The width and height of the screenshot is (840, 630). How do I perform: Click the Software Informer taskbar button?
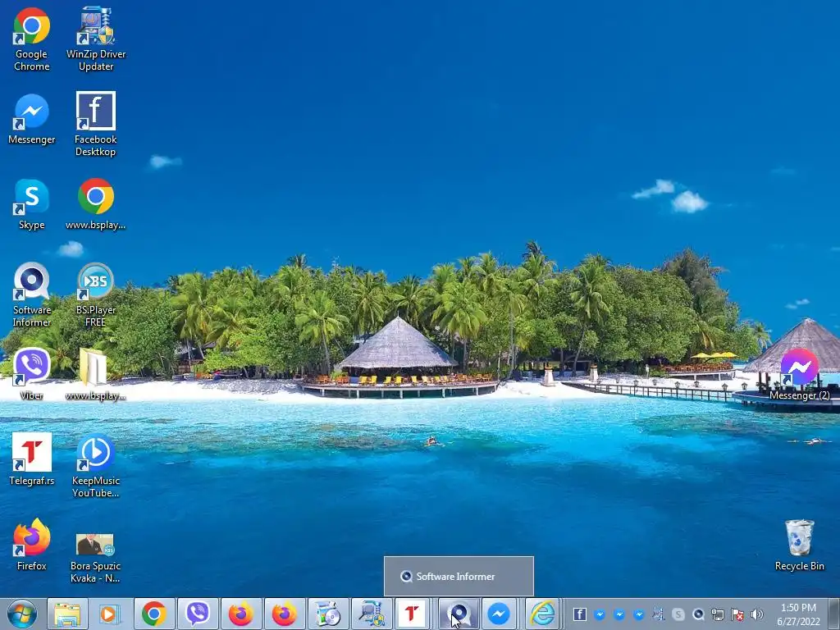459,614
